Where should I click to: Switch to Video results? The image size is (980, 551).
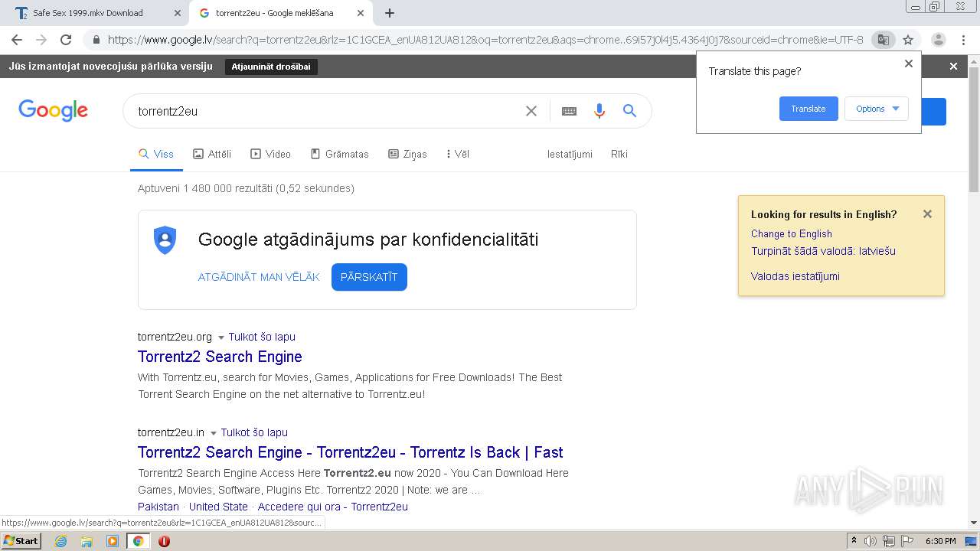pyautogui.click(x=271, y=154)
